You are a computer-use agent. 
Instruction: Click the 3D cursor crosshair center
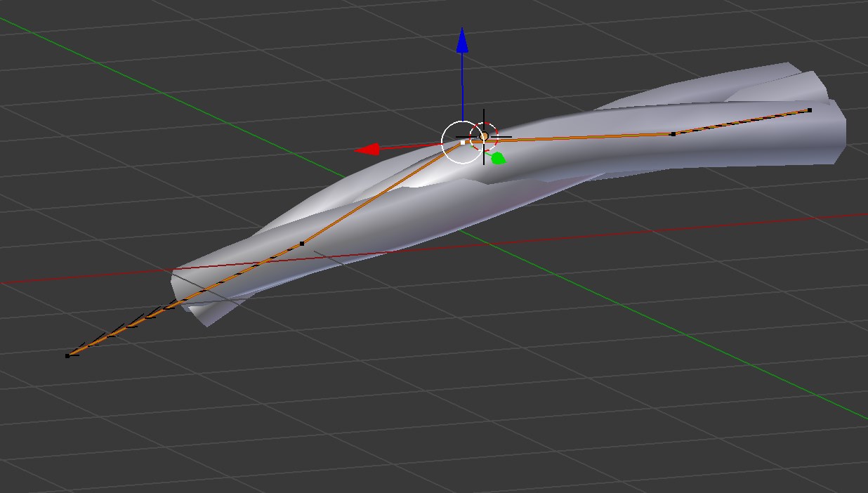click(x=484, y=136)
